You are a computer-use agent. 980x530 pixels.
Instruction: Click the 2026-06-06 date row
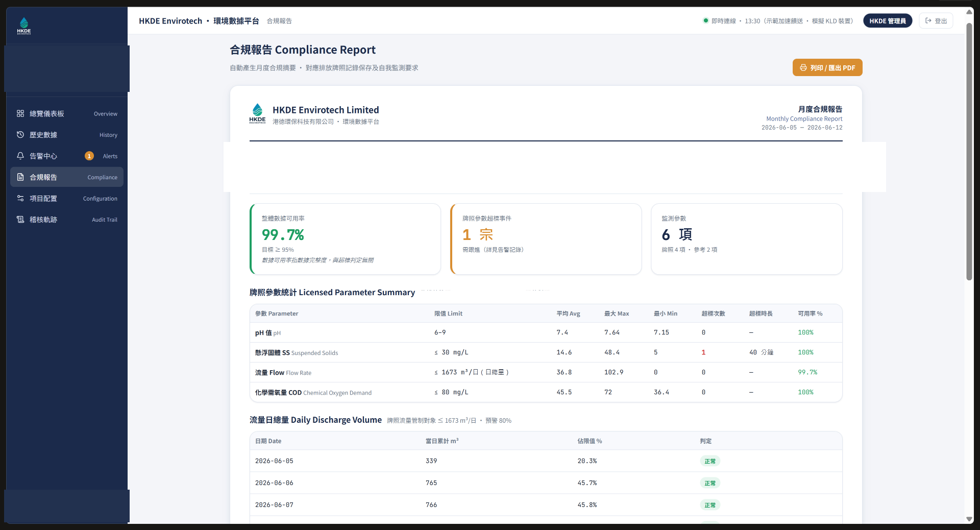click(546, 483)
